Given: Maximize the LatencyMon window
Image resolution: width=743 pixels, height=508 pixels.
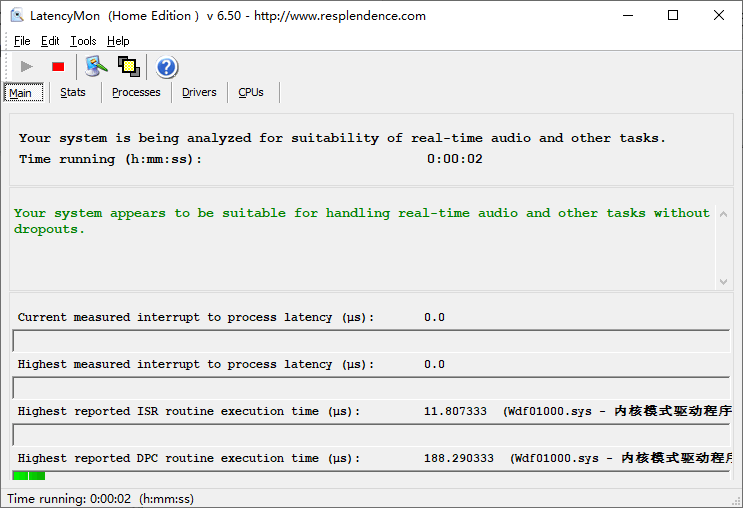Looking at the screenshot, I should (673, 16).
